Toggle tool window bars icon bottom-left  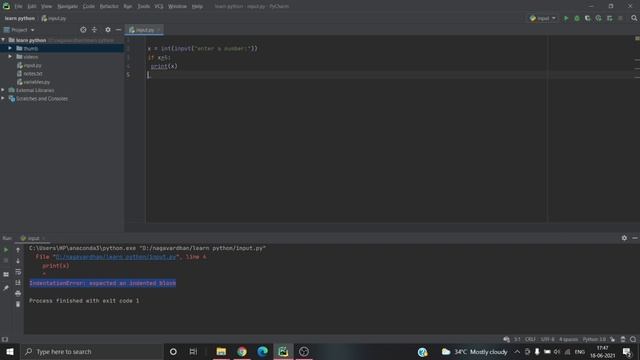tap(4, 339)
